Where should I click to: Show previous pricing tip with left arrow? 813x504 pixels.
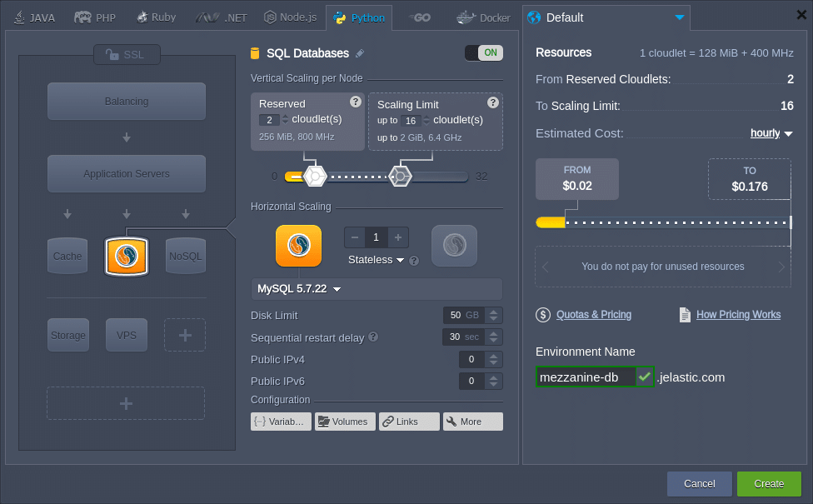(x=545, y=267)
